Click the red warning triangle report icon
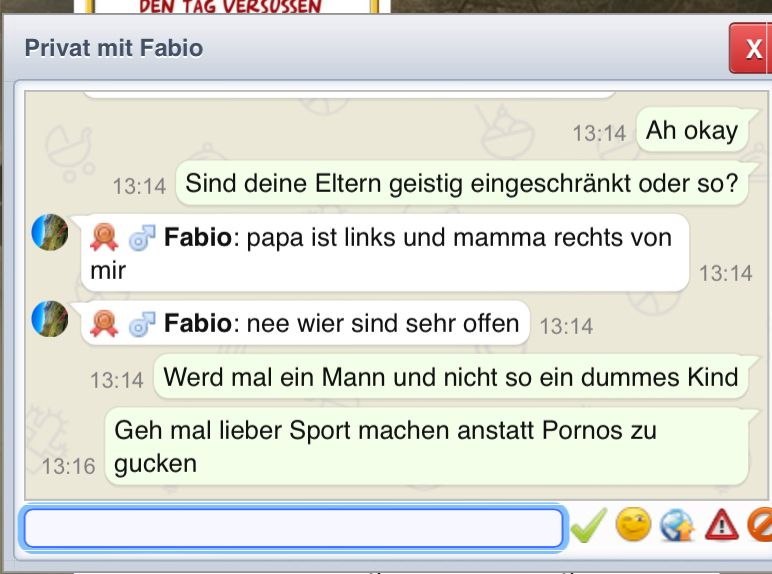The width and height of the screenshot is (772, 574). pos(721,526)
